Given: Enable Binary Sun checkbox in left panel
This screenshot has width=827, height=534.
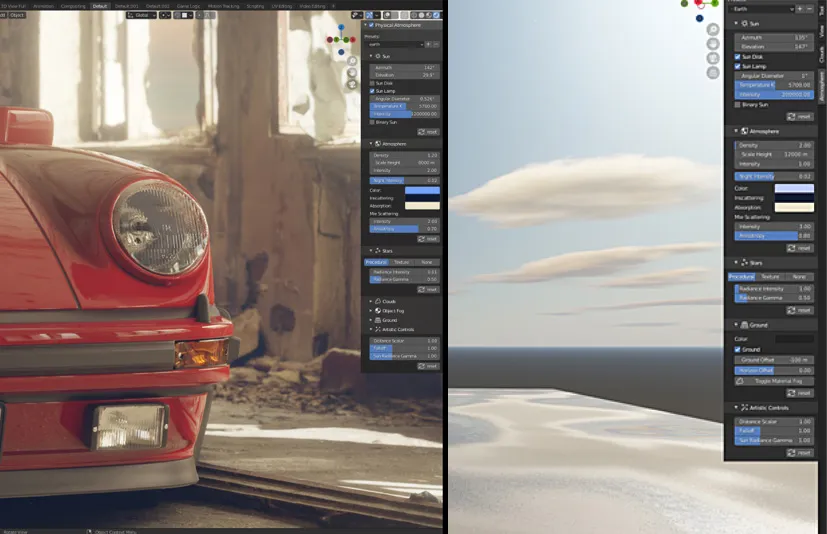Looking at the screenshot, I should pos(372,122).
